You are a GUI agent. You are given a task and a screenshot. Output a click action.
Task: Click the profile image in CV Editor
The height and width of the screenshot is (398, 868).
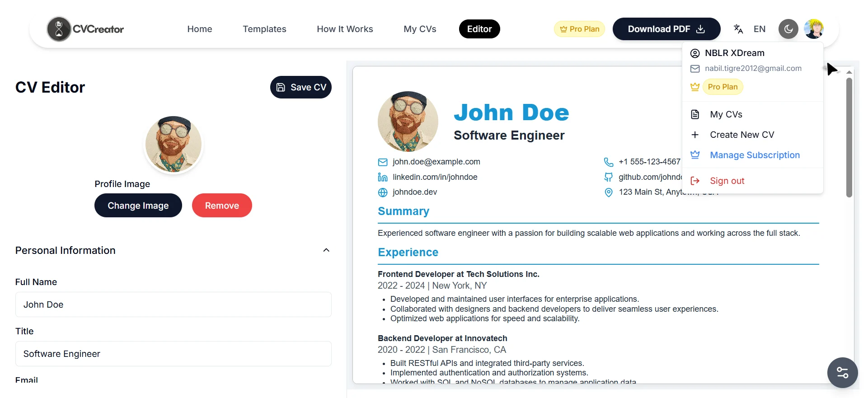pos(174,144)
